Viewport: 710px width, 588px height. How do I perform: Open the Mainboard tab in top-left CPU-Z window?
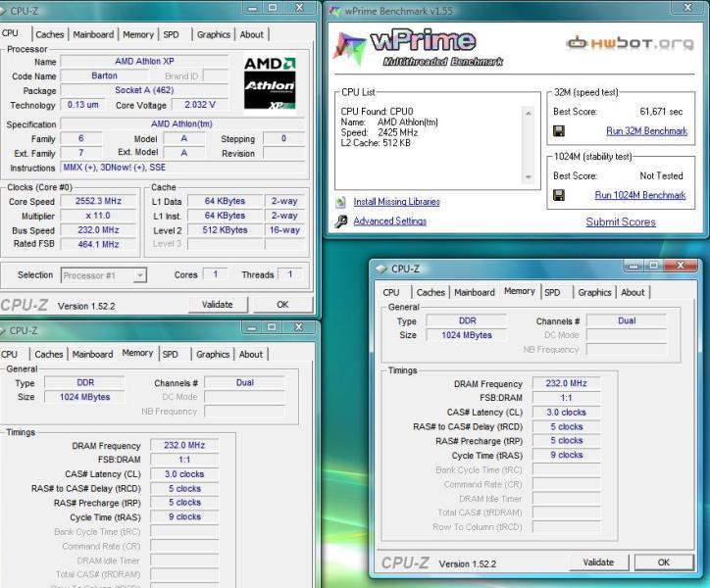[x=93, y=34]
